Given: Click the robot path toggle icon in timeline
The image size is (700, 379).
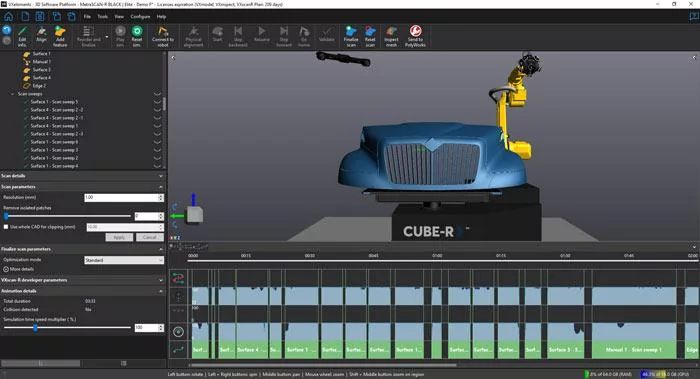Looking at the screenshot, I should pos(178,279).
